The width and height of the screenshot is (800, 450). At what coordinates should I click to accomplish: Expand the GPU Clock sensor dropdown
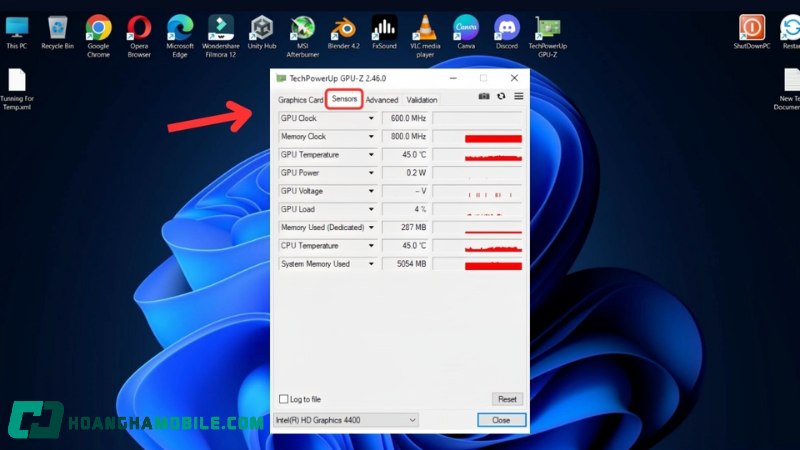click(x=371, y=118)
